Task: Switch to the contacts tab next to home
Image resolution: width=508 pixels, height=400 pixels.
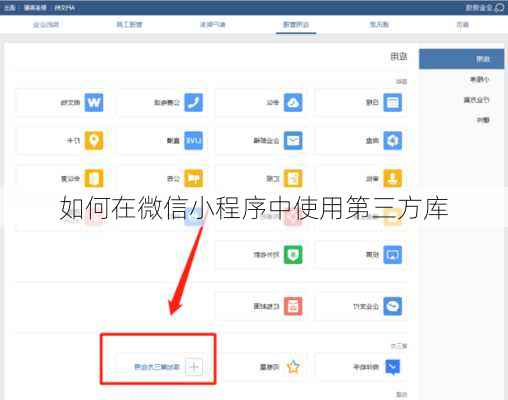Action: click(379, 24)
